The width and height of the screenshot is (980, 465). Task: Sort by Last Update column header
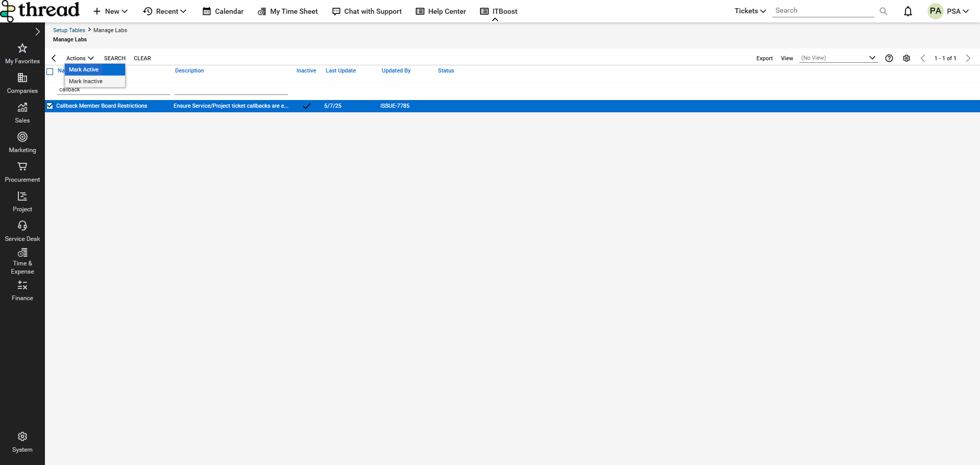[x=341, y=70]
